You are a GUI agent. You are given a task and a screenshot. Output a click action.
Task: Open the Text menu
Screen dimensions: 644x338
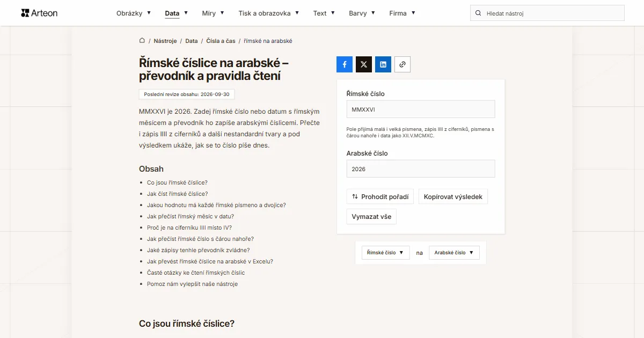tap(324, 13)
